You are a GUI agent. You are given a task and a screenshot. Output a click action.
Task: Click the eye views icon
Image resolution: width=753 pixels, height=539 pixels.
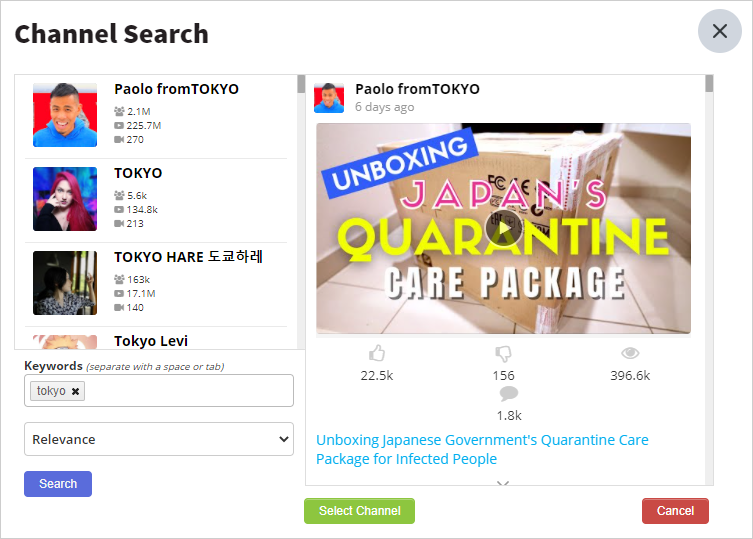[630, 353]
